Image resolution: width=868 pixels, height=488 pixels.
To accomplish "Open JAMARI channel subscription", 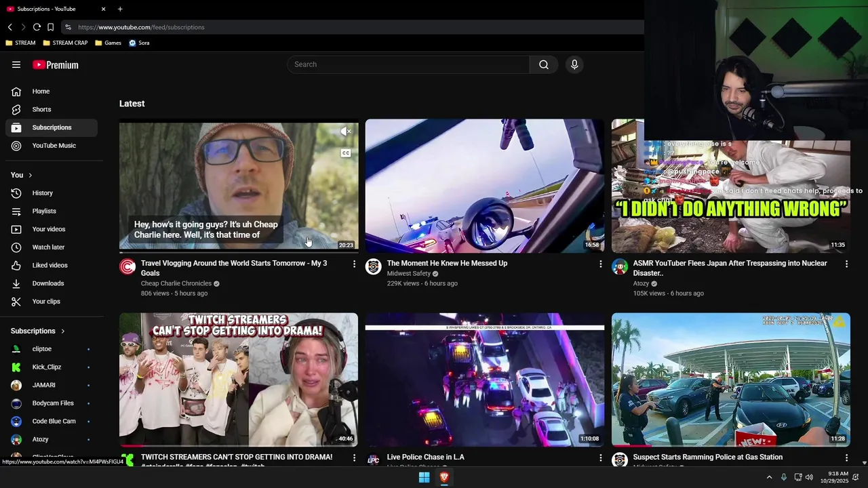I will [52, 385].
